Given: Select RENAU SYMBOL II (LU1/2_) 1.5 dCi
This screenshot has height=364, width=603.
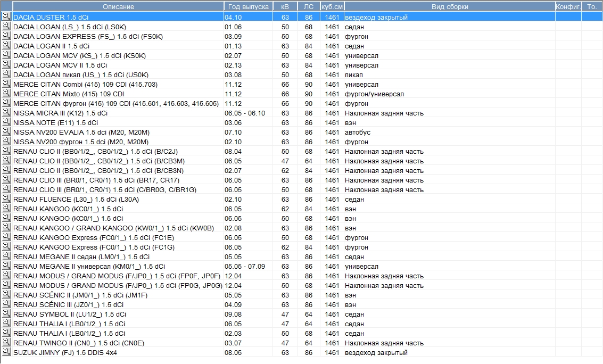Looking at the screenshot, I should click(x=70, y=315).
